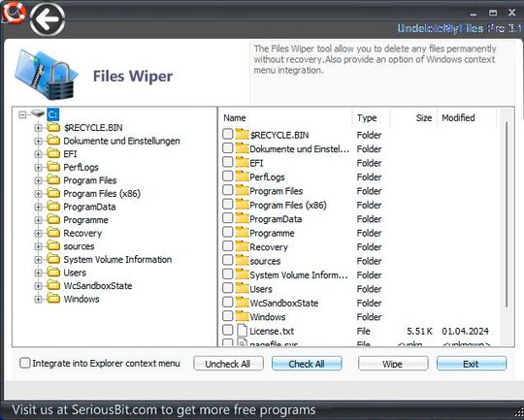524x420 pixels.
Task: Click Windows folder icon in tree
Action: 53,299
